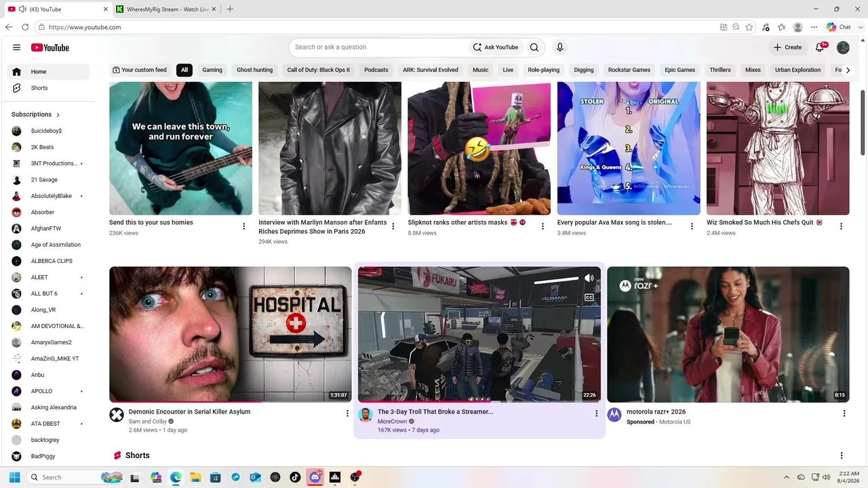Click the taskbar clock and date

click(x=850, y=477)
